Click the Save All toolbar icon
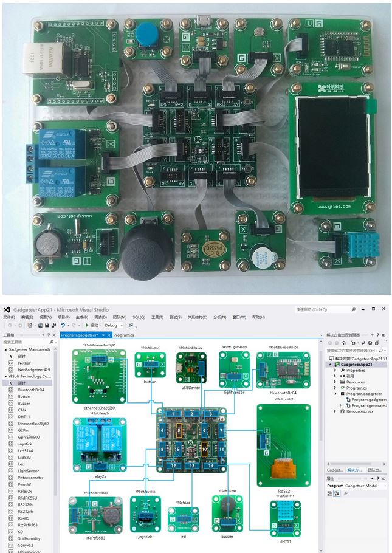This screenshot has height=553, width=392. (x=53, y=325)
